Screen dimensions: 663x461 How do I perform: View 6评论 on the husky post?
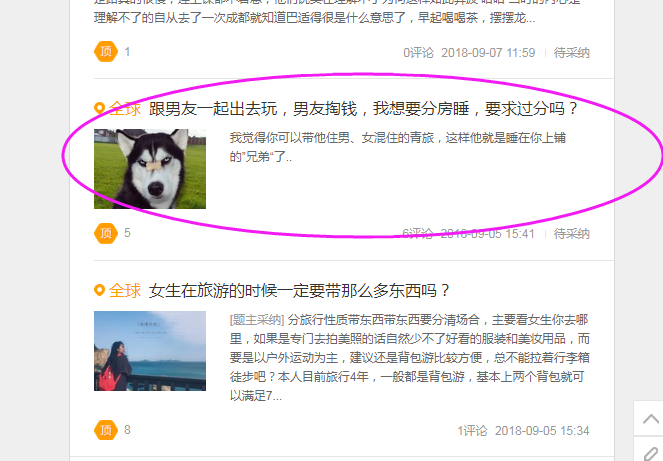pos(418,233)
